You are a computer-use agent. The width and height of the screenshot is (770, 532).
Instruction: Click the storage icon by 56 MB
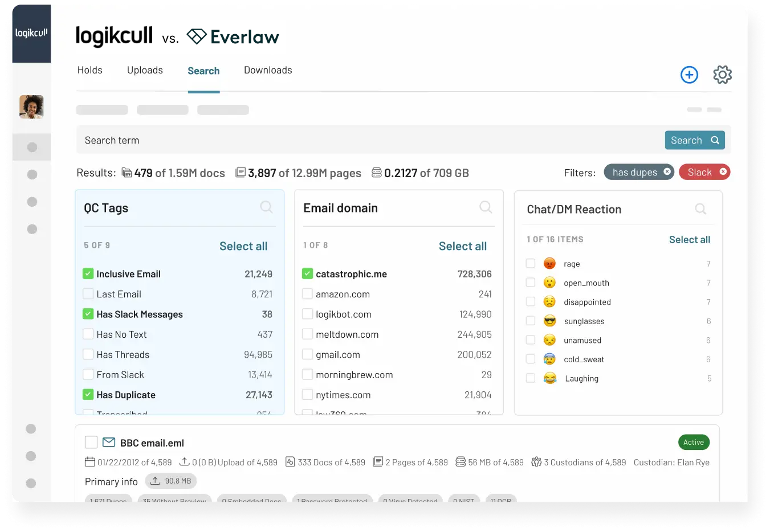click(x=461, y=462)
